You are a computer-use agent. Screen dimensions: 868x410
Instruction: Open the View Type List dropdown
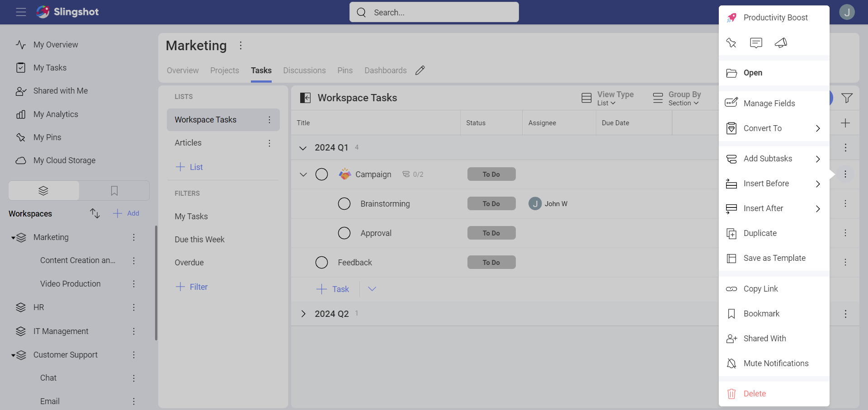(608, 98)
